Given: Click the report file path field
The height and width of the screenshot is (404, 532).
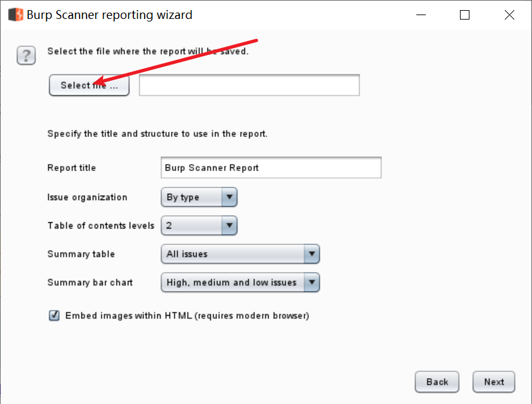Looking at the screenshot, I should point(249,85).
